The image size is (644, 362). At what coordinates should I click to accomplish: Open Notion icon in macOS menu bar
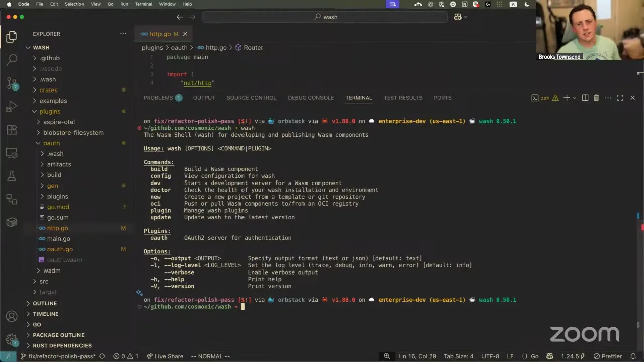click(x=464, y=4)
